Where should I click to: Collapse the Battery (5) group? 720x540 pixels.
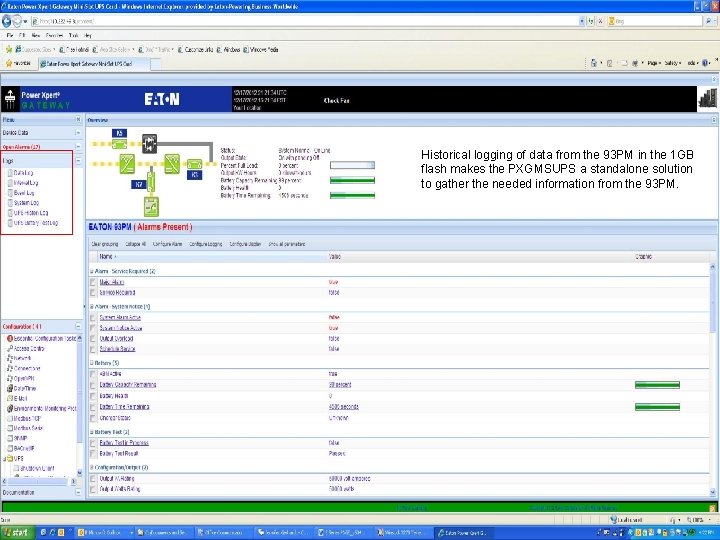[x=92, y=363]
